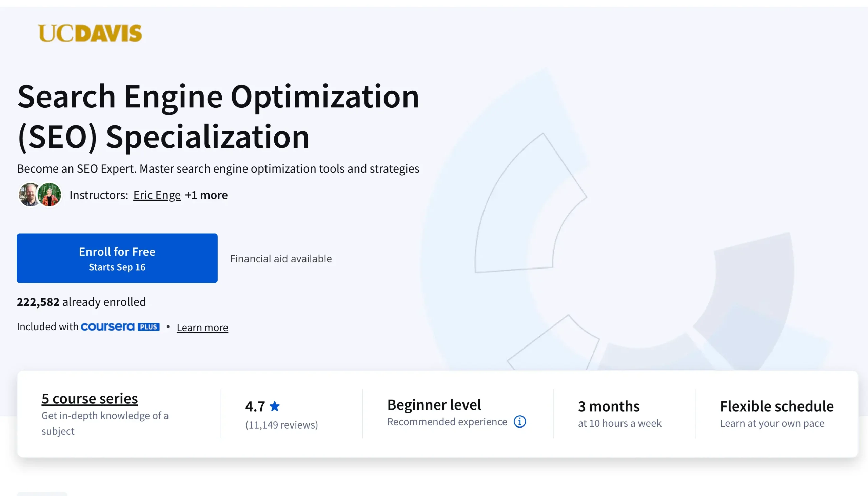Click the Recommended experience info icon
This screenshot has height=496, width=868.
tap(519, 422)
